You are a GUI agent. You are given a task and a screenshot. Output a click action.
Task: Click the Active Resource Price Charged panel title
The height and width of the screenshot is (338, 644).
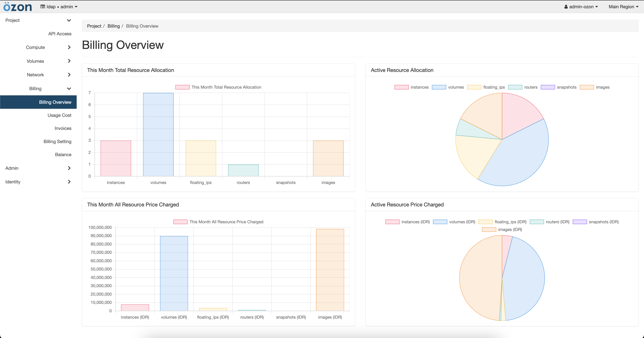pyautogui.click(x=407, y=205)
